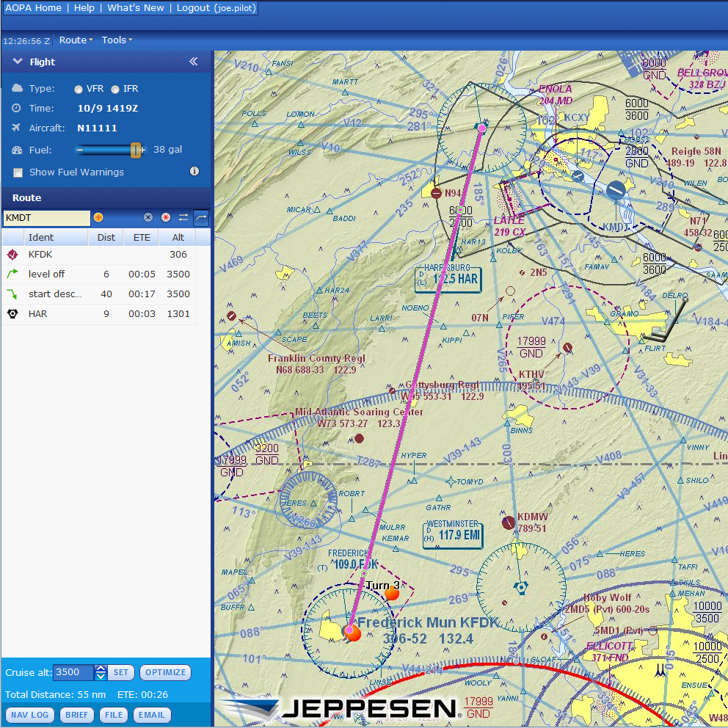Click the OPTIMIZE button
This screenshot has width=728, height=728.
[165, 672]
